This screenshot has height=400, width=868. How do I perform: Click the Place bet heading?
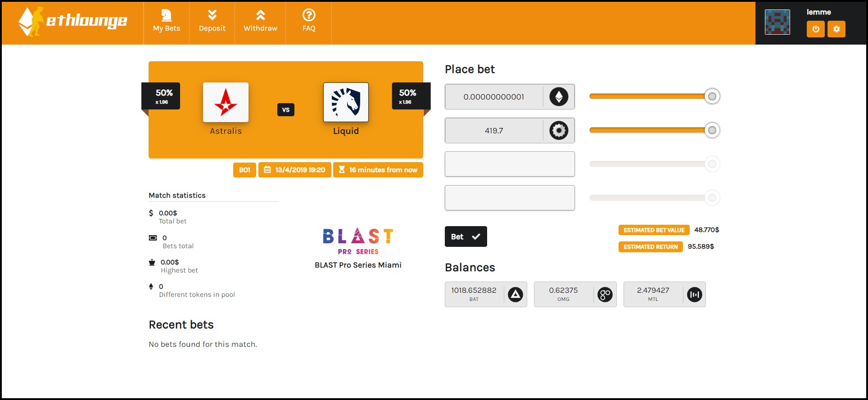[x=470, y=69]
